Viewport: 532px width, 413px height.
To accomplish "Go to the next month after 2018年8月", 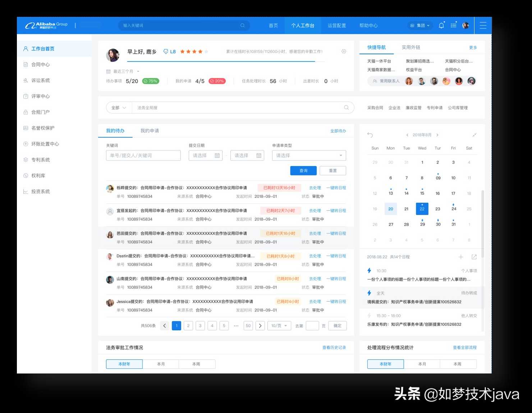I will pos(437,135).
